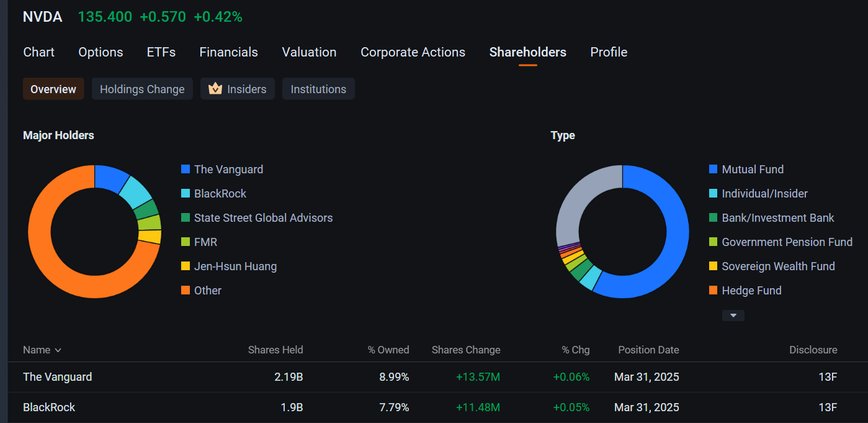868x423 pixels.
Task: Click the Sovereign Wealth Fund legend swatch
Action: point(713,266)
